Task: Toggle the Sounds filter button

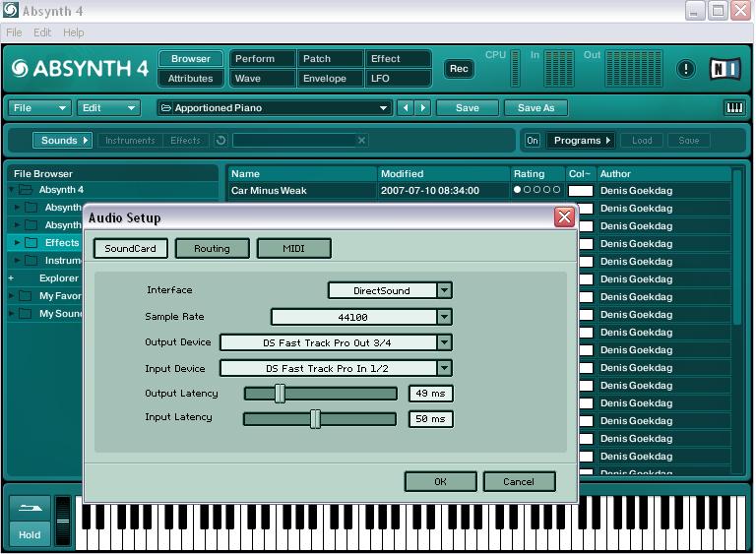Action: [62, 141]
